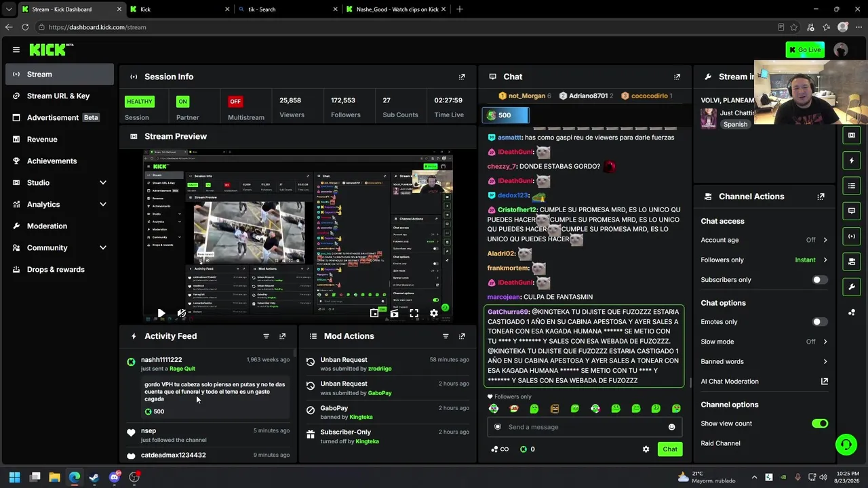Click Raid Channel option
This screenshot has height=488, width=868.
point(720,443)
